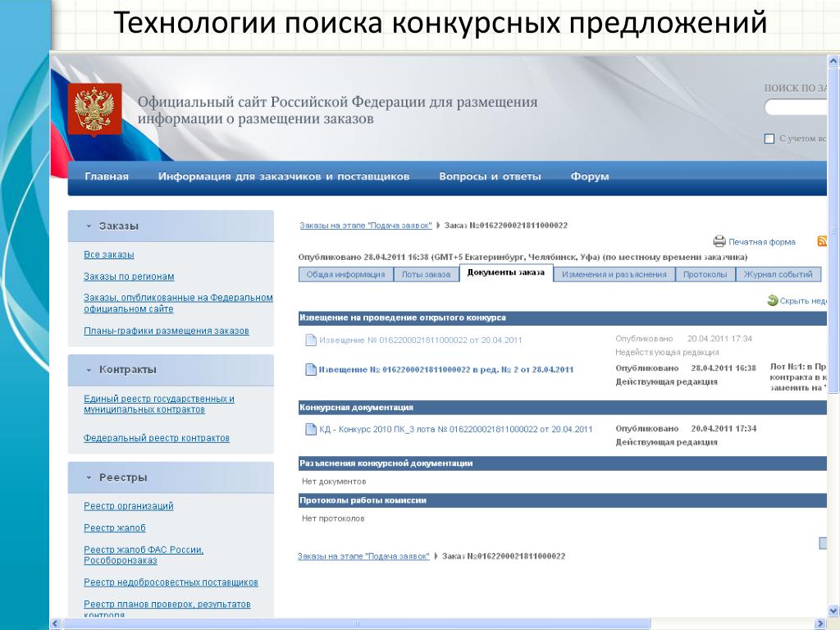Open the Реестр организаций link
Screen dimensions: 840x630
[x=129, y=505]
